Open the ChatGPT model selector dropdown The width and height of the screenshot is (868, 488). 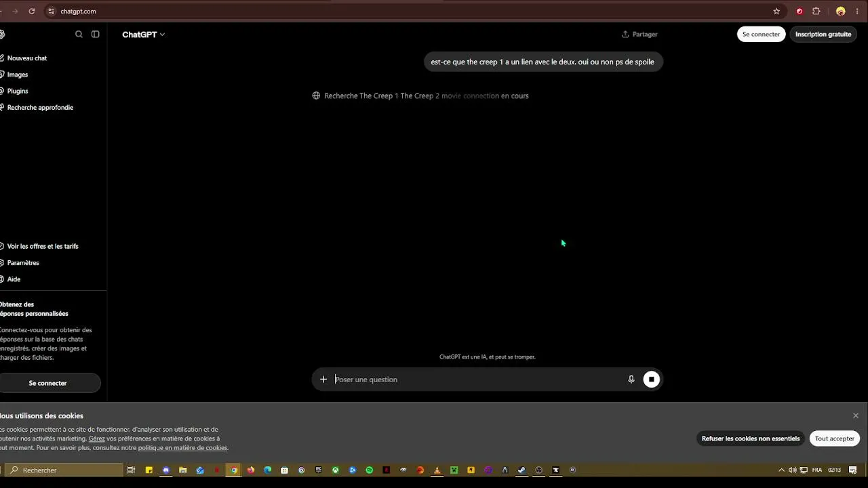(143, 34)
